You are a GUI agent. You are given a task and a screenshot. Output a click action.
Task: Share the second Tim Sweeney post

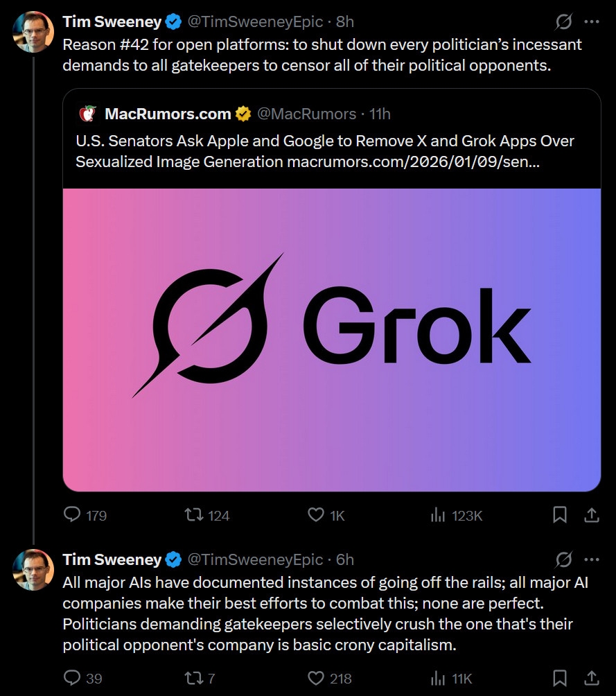coord(591,678)
